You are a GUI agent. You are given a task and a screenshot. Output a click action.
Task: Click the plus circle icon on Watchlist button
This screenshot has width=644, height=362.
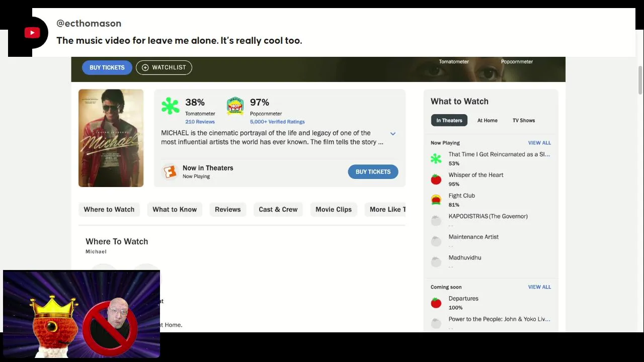click(x=145, y=67)
